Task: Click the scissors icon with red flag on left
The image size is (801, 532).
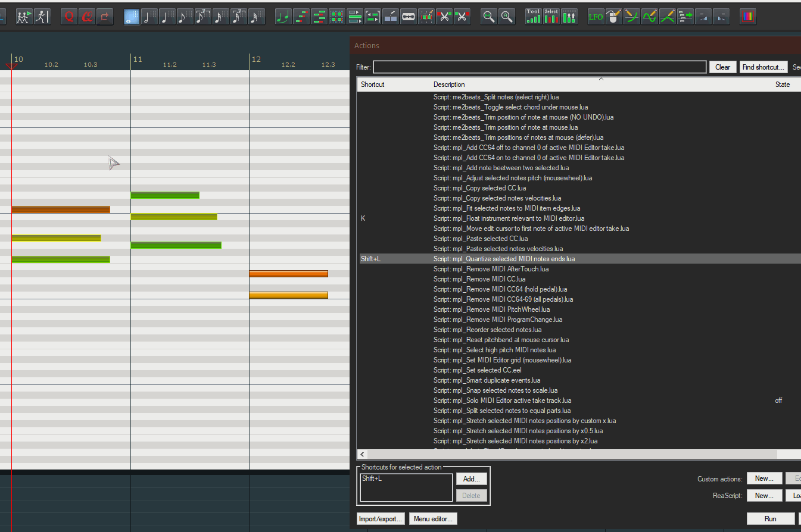Action: (444, 17)
